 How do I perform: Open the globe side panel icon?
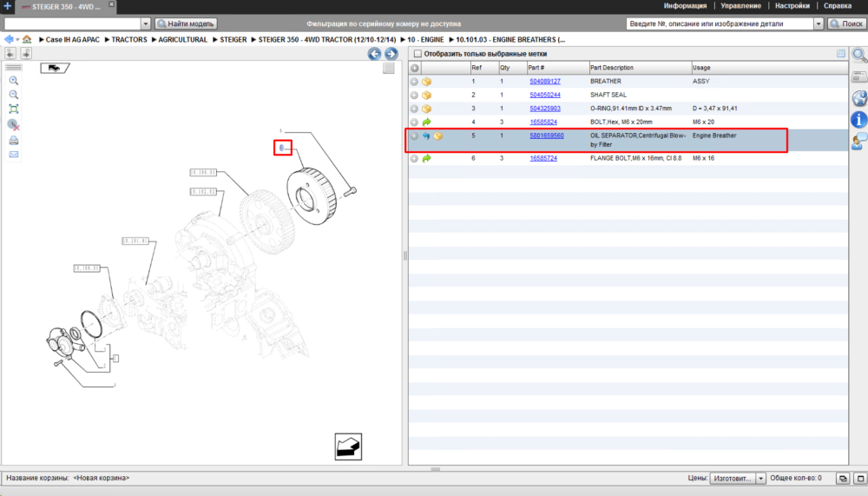coord(859,98)
